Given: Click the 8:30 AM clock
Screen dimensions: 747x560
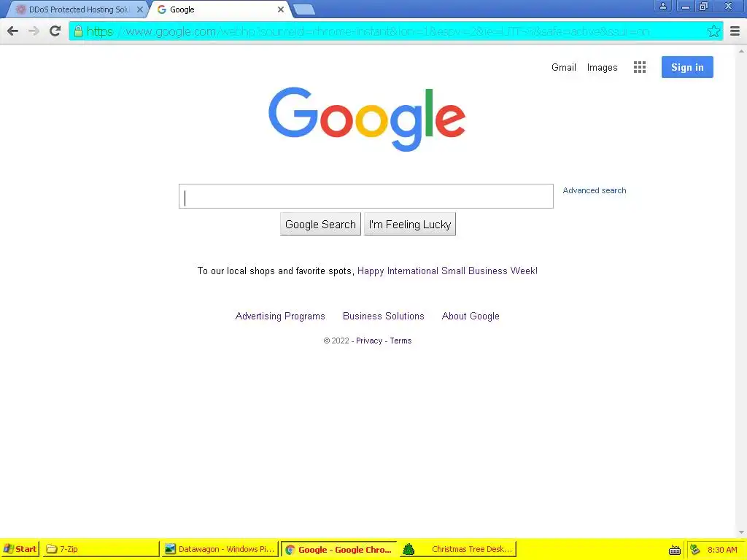Looking at the screenshot, I should (x=722, y=550).
